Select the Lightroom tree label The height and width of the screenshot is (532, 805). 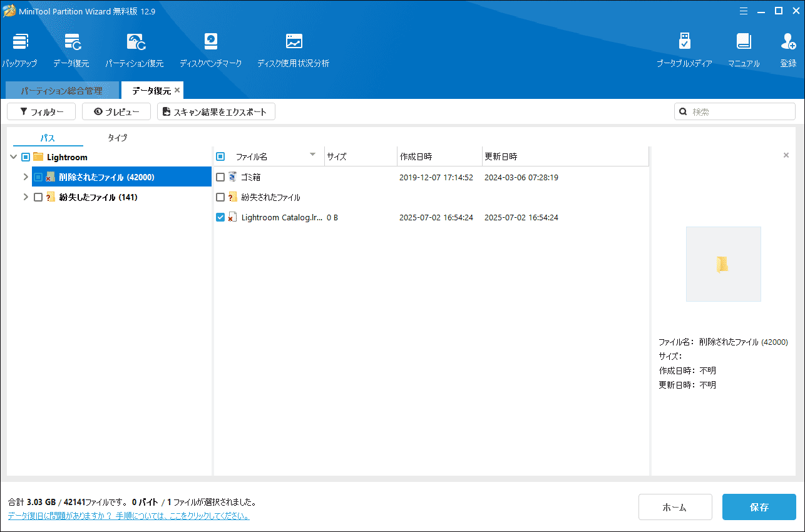(67, 157)
